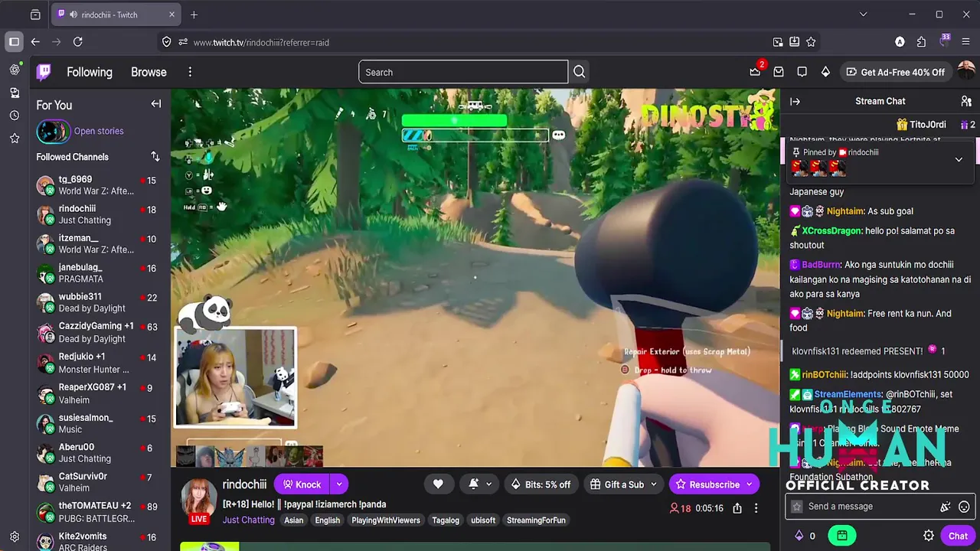The image size is (980, 551).
Task: Sort followed channels with the arrows icon
Action: [155, 156]
